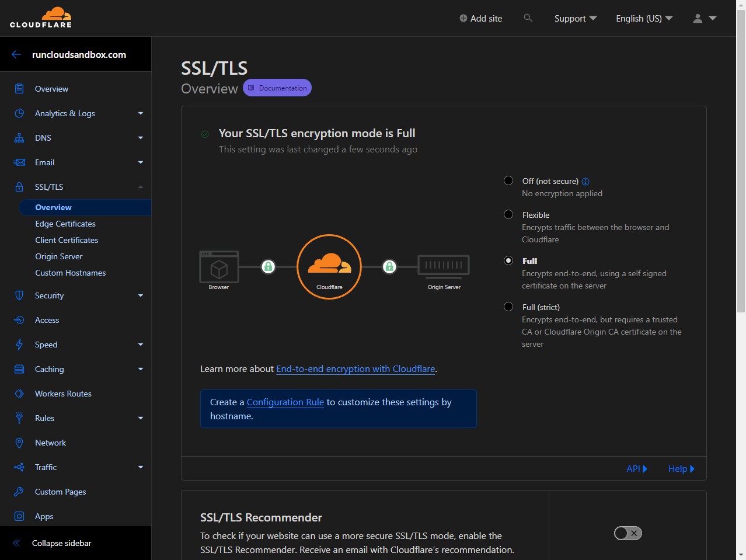Open Edge Certificates submenu item
This screenshot has height=560, width=746.
tap(65, 224)
